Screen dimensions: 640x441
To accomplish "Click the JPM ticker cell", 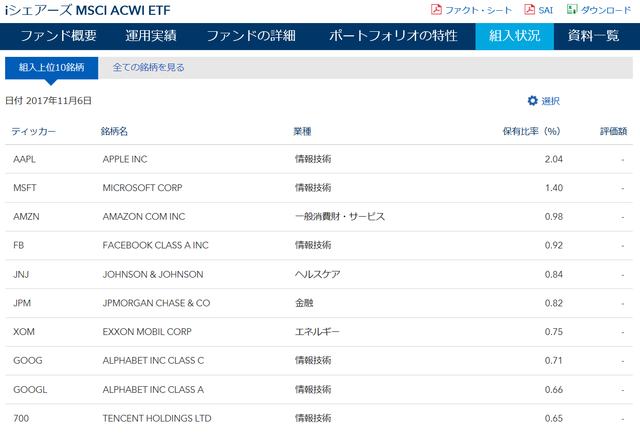I will 22,303.
